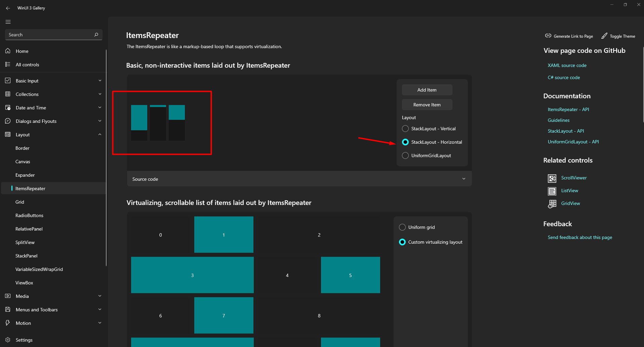Expand the Basic Input chevron
The height and width of the screenshot is (347, 644).
[100, 80]
